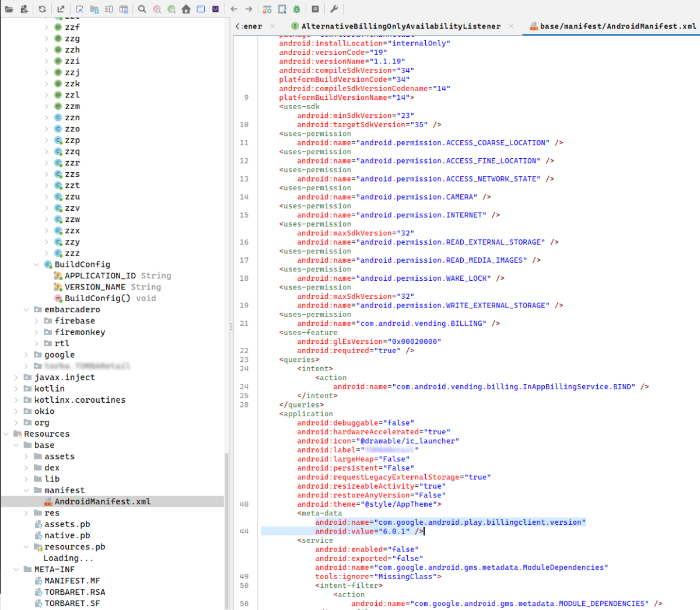This screenshot has width=700, height=610.
Task: Navigate forward with right arrow
Action: pyautogui.click(x=249, y=9)
